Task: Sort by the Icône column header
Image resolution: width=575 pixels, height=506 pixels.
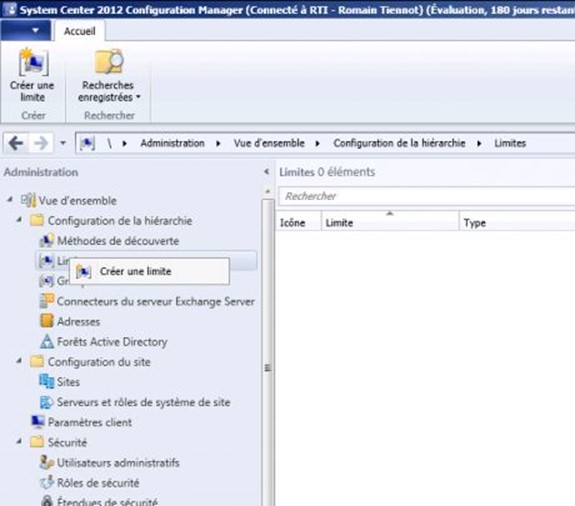Action: [299, 222]
